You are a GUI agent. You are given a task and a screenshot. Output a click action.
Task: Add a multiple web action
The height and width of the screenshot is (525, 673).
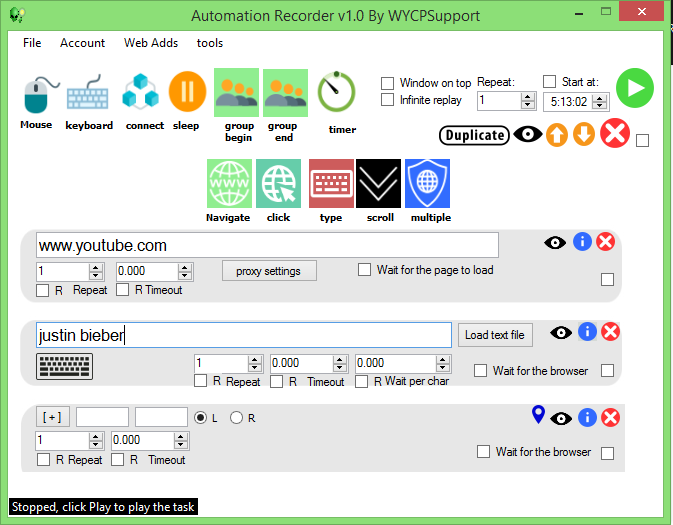(x=427, y=183)
